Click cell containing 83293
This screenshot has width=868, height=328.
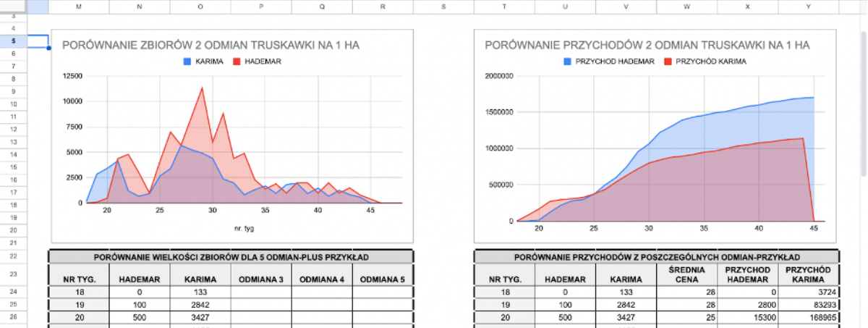808,305
